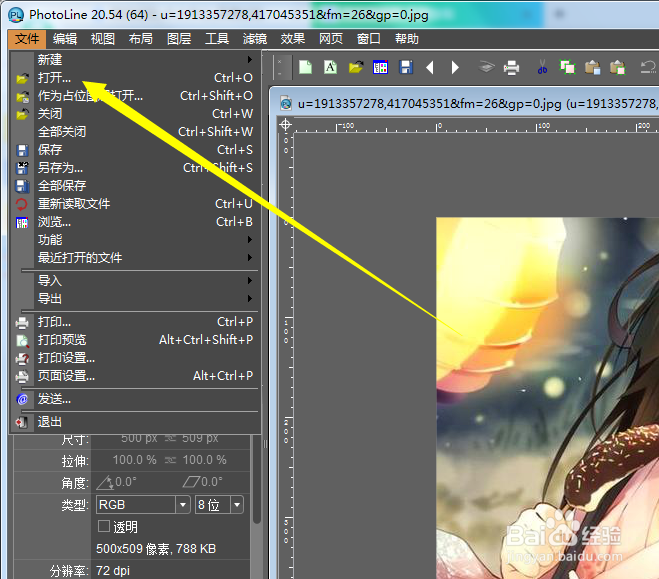Viewport: 659px width, 579px height.
Task: Click the scanner toolbar icon
Action: tap(486, 67)
